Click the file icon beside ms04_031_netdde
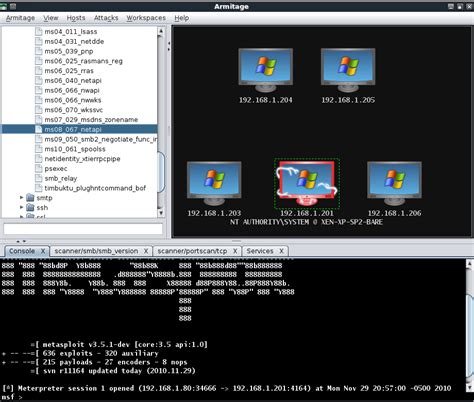This screenshot has height=402, width=474. tap(39, 41)
